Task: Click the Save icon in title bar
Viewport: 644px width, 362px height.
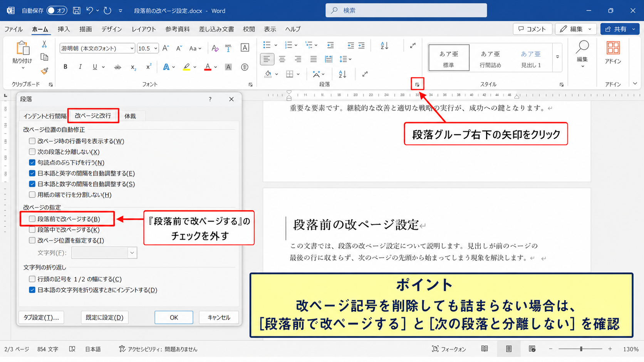Action: click(77, 11)
